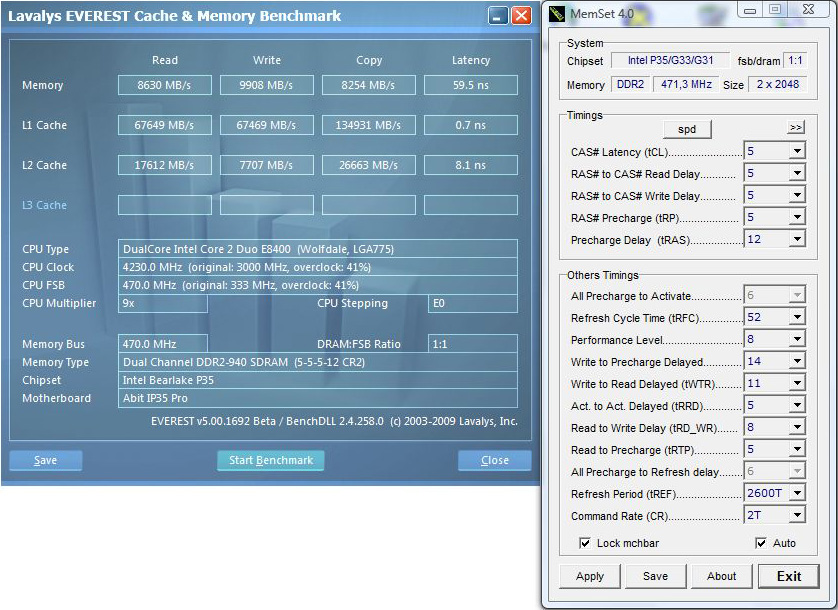This screenshot has height=610, width=838.
Task: Open the Read to Write Delay (tRD_WR) dropdown
Action: (797, 427)
